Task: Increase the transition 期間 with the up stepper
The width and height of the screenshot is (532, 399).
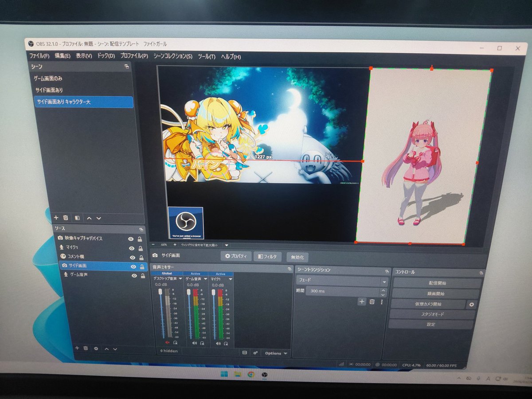Action: point(383,290)
